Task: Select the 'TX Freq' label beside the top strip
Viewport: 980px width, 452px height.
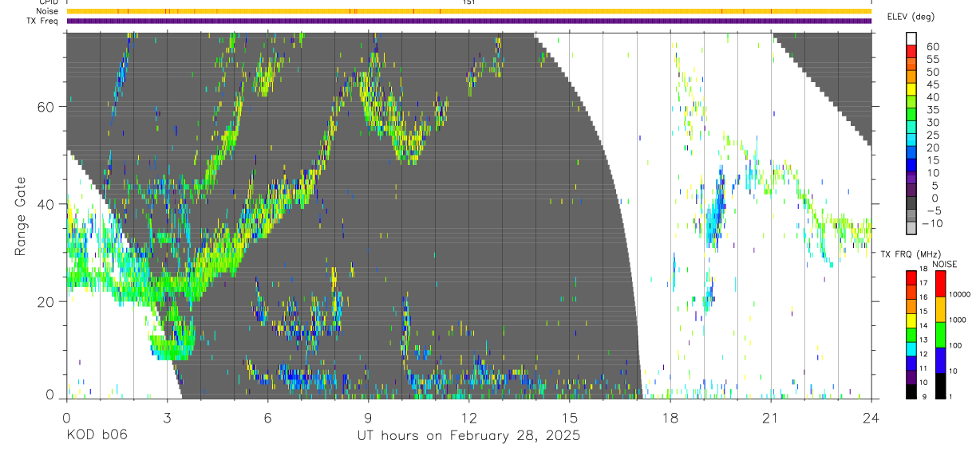Action: point(43,21)
